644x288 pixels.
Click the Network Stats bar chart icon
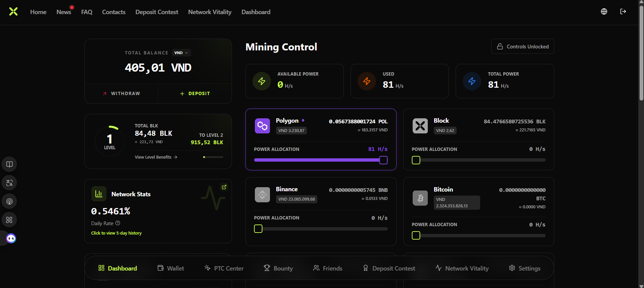pos(99,194)
